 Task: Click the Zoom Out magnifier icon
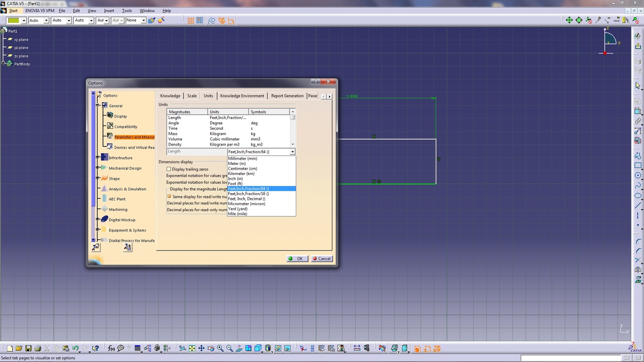click(x=229, y=348)
